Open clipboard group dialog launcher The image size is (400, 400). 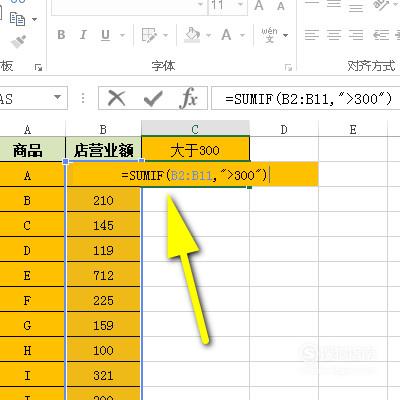(38, 68)
